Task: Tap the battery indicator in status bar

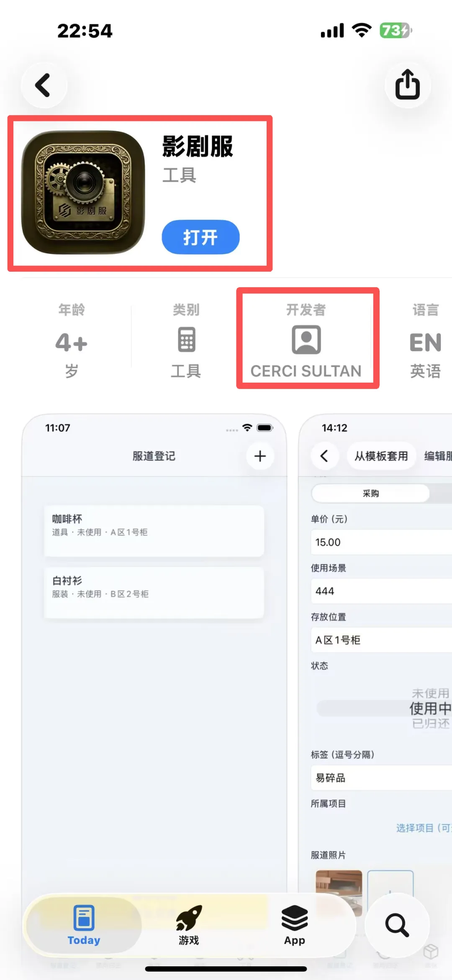Action: tap(395, 31)
